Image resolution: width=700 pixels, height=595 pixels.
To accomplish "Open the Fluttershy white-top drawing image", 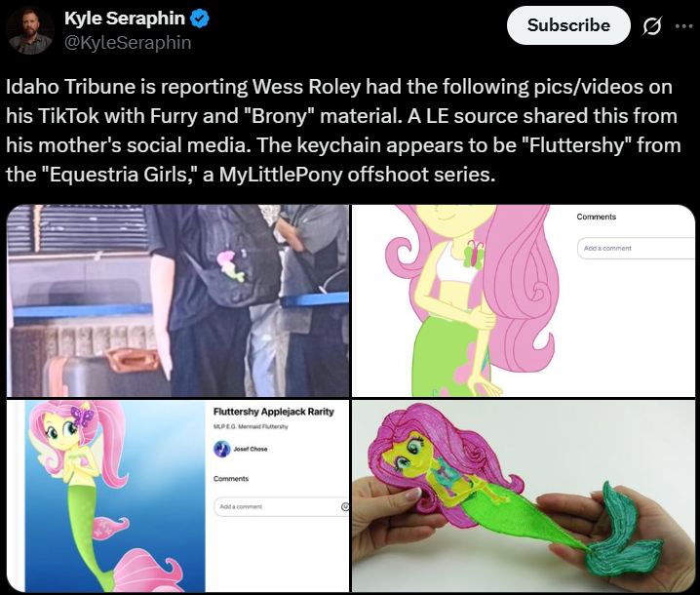I will point(524,300).
